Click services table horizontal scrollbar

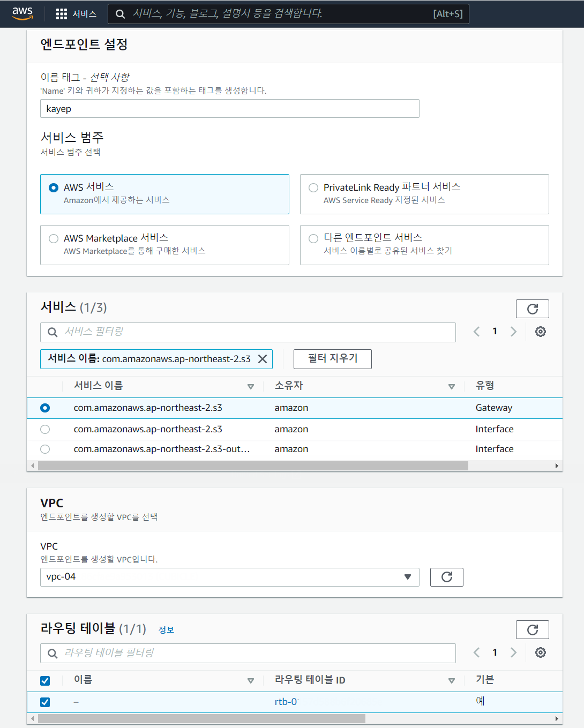point(253,466)
